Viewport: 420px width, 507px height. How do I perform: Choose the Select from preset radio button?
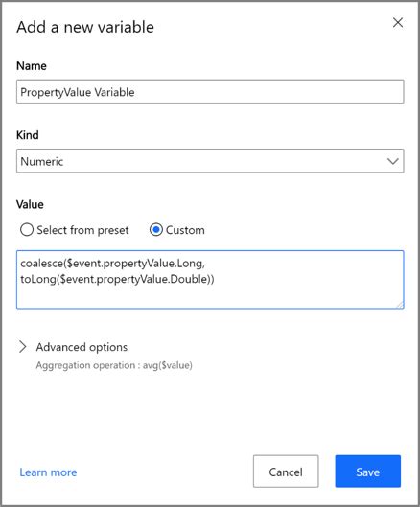[x=27, y=230]
